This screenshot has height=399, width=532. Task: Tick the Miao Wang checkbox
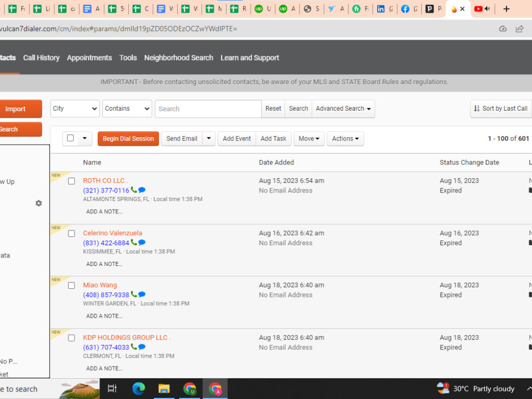pos(71,285)
